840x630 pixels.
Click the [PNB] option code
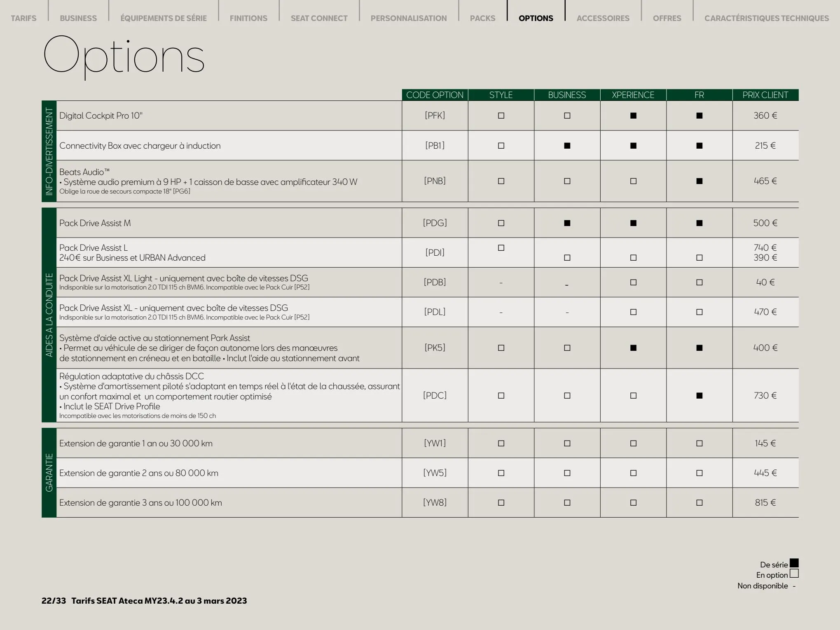click(435, 181)
